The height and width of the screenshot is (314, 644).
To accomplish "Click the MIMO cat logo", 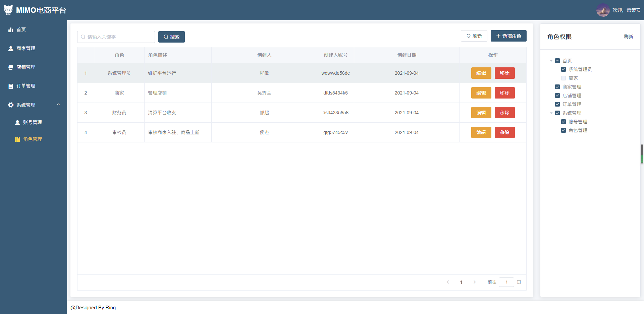I will pyautogui.click(x=8, y=10).
